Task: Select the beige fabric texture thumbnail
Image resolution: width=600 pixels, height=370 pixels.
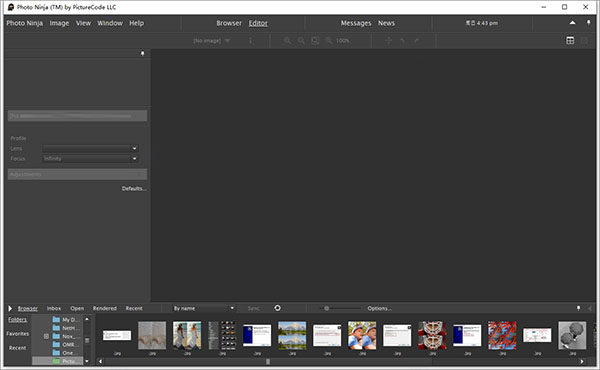Action: [x=152, y=335]
